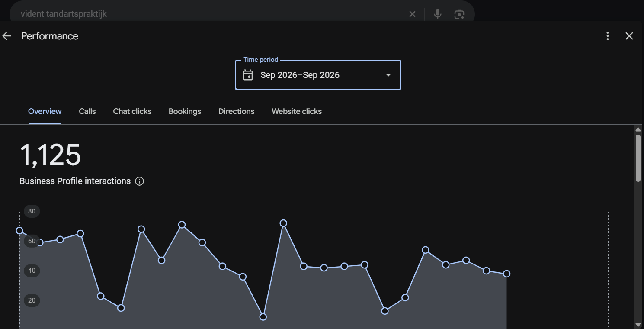Select the Chat clicks tab
The width and height of the screenshot is (644, 329).
tap(132, 111)
